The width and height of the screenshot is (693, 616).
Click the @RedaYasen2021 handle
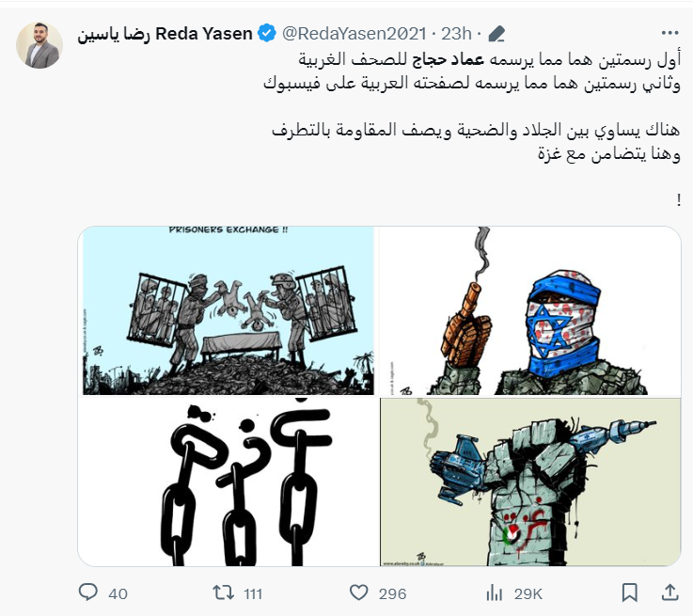point(354,34)
